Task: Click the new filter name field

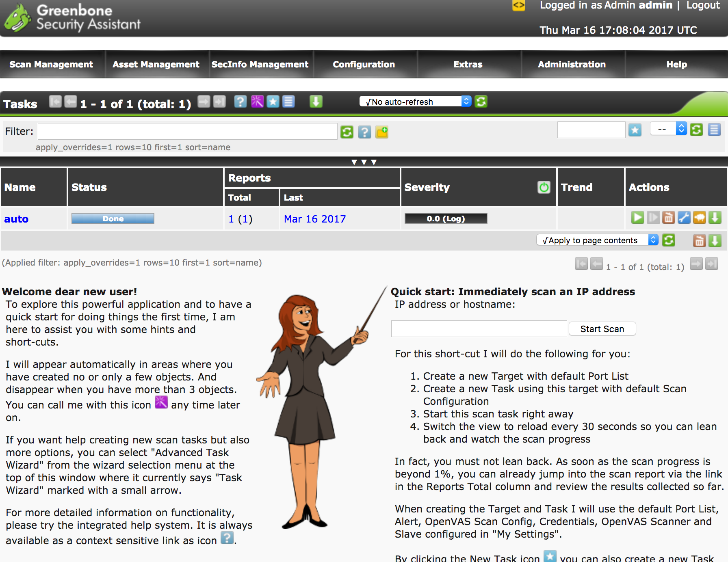Action: click(x=591, y=130)
